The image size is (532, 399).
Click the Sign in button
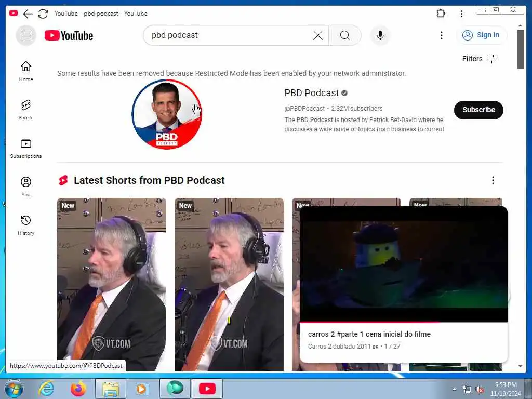481,35
